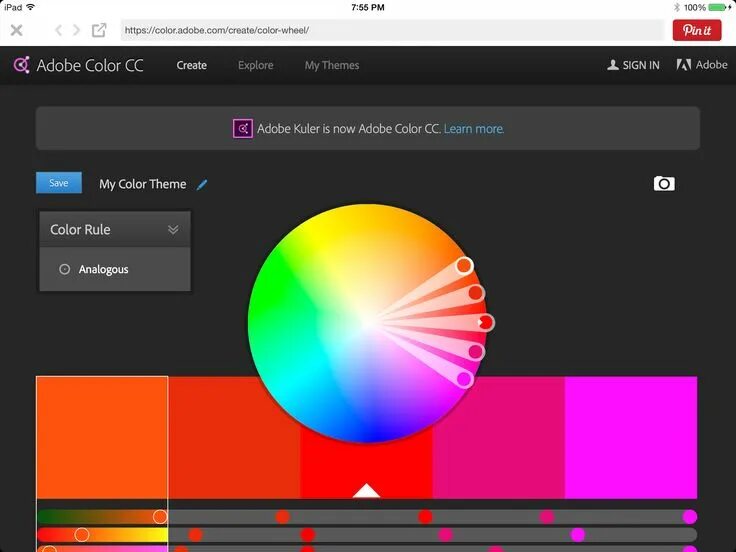Click the My Color Theme title
The width and height of the screenshot is (736, 552).
[143, 184]
